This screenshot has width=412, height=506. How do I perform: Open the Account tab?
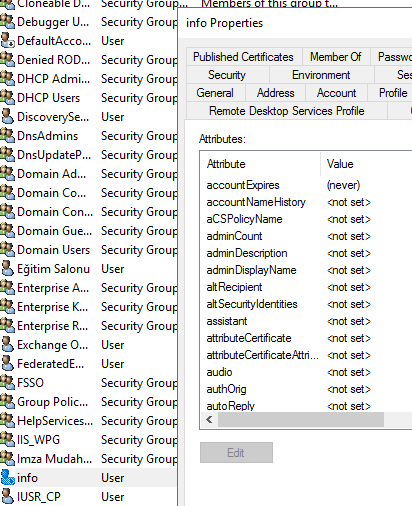[x=336, y=93]
